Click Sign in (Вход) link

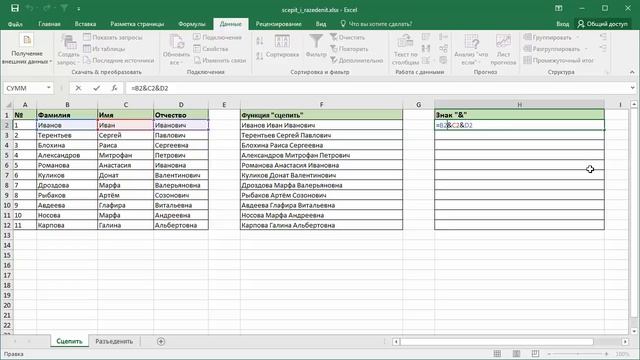tap(562, 24)
